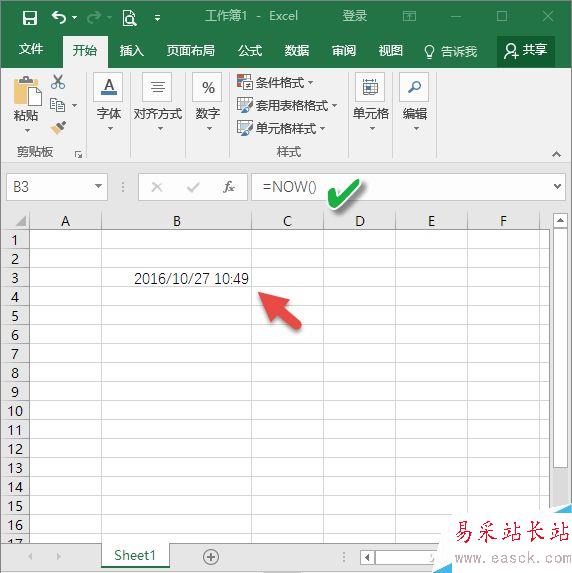
Task: Select column F header
Action: coord(503,221)
